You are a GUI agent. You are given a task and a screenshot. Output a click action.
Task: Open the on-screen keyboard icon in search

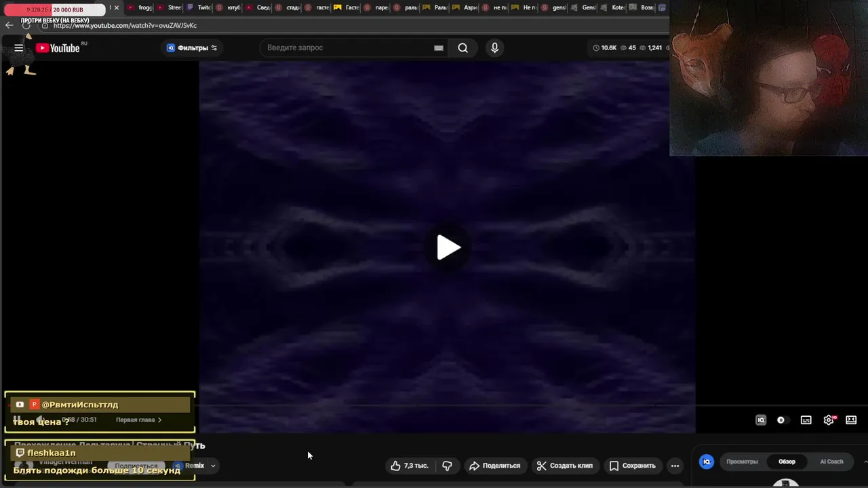point(438,47)
